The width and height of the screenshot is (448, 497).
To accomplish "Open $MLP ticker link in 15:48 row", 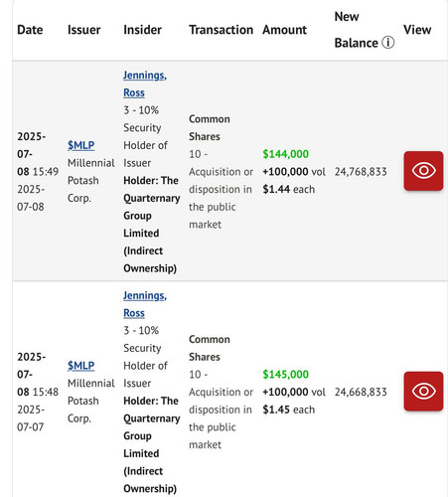I will click(81, 366).
